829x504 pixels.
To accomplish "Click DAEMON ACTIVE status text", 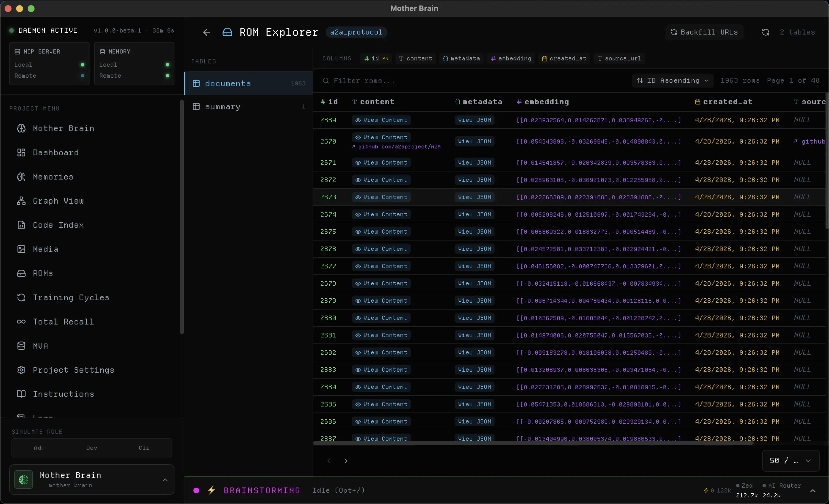I will (48, 30).
